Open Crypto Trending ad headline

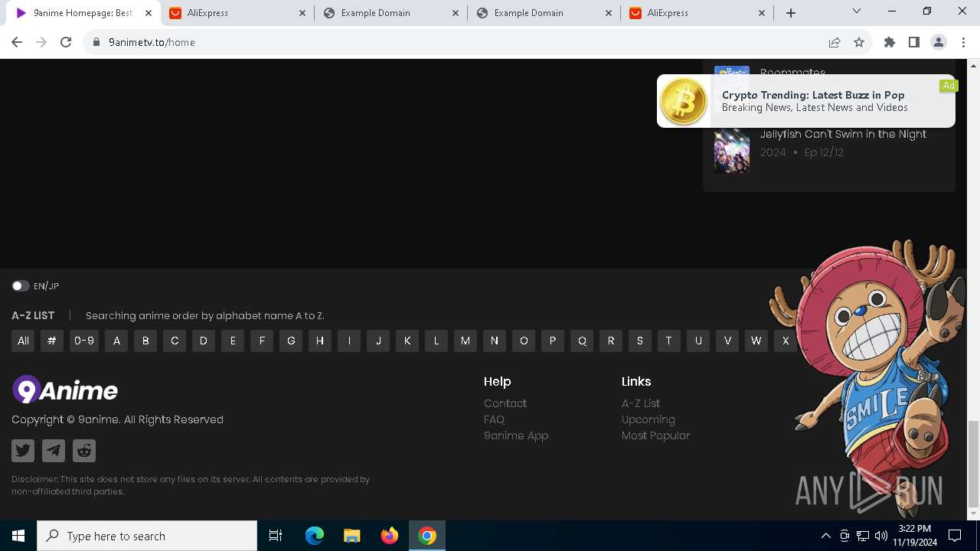pos(813,95)
